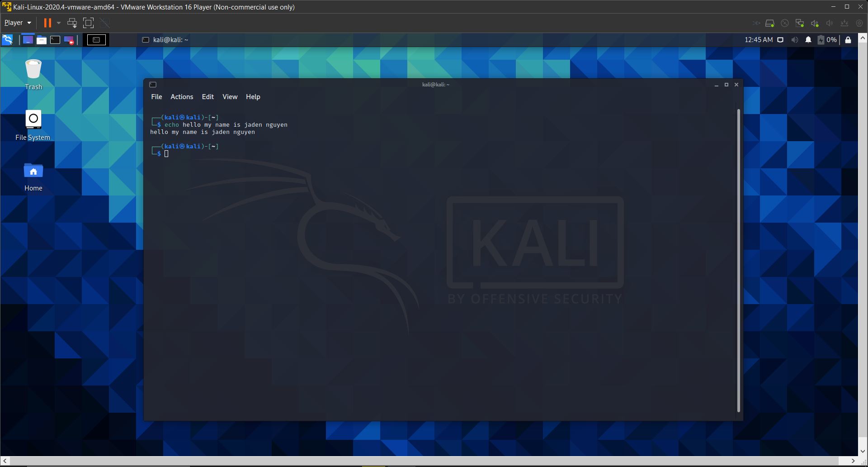Open the terminal View menu
Viewport: 868px width, 467px height.
pyautogui.click(x=230, y=97)
